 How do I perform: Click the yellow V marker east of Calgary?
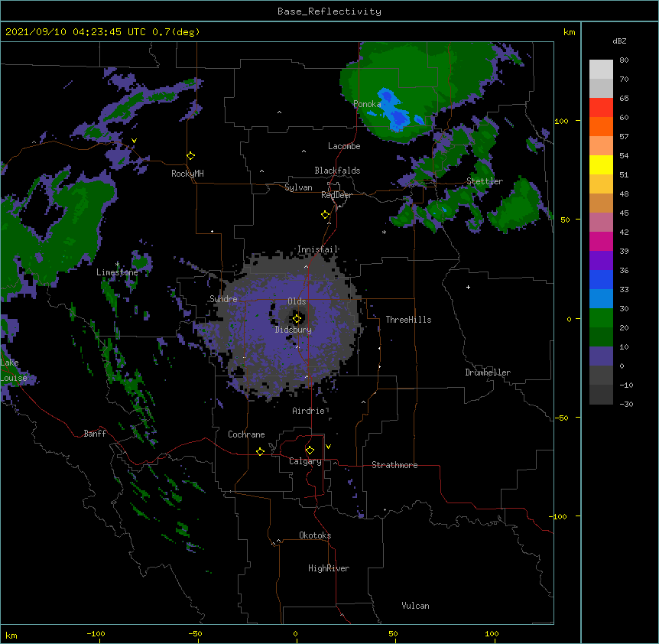click(328, 447)
